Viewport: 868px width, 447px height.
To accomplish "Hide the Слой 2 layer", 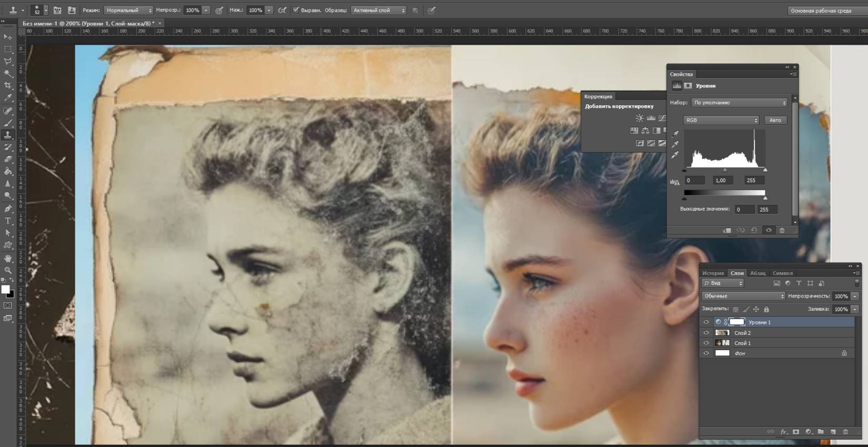I will [706, 333].
